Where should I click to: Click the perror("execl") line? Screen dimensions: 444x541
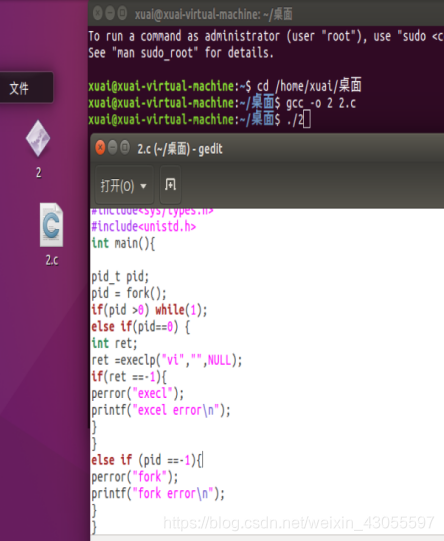coord(138,394)
